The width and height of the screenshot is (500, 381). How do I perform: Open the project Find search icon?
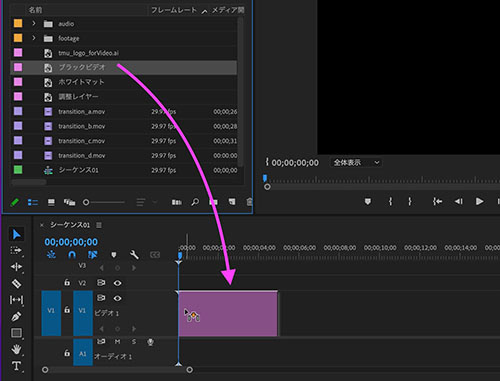point(195,202)
